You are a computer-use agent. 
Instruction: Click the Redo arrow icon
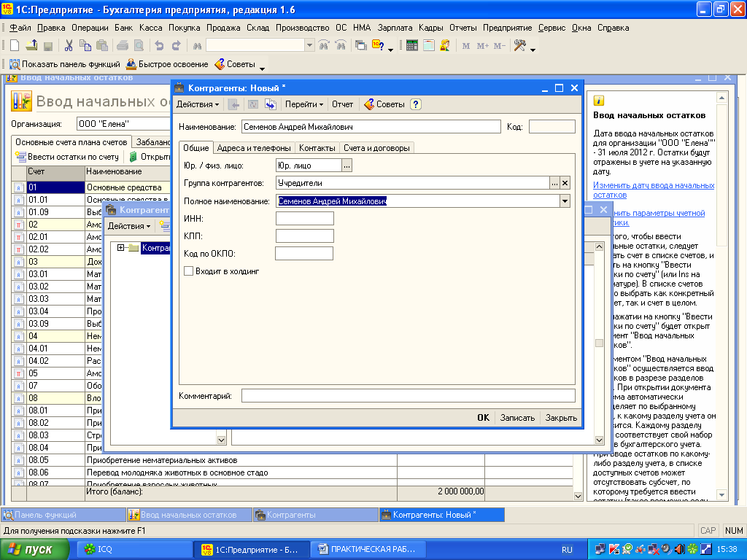click(177, 46)
